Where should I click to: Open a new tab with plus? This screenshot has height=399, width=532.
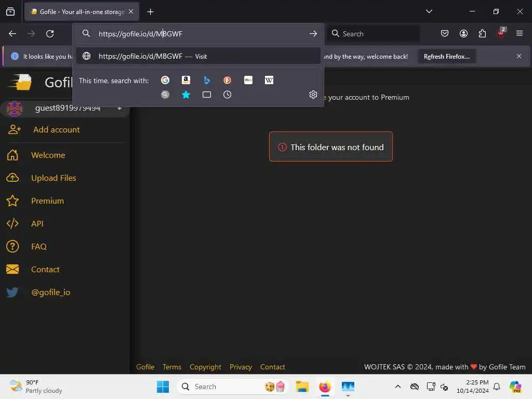150,12
